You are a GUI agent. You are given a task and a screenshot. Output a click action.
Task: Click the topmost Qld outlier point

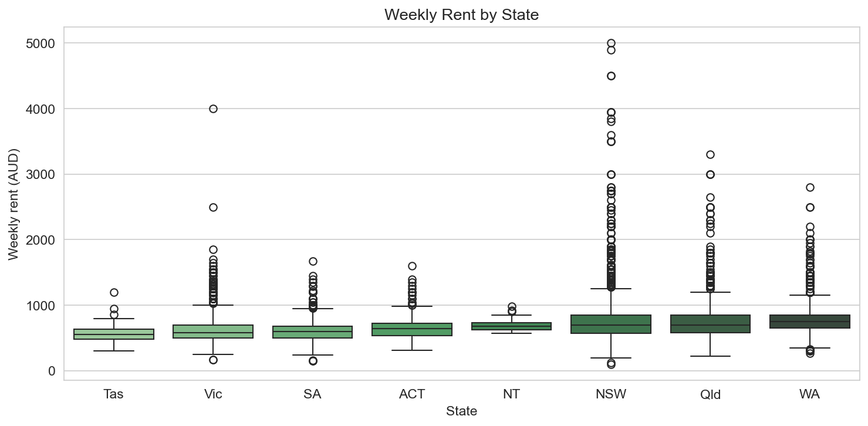coord(710,155)
